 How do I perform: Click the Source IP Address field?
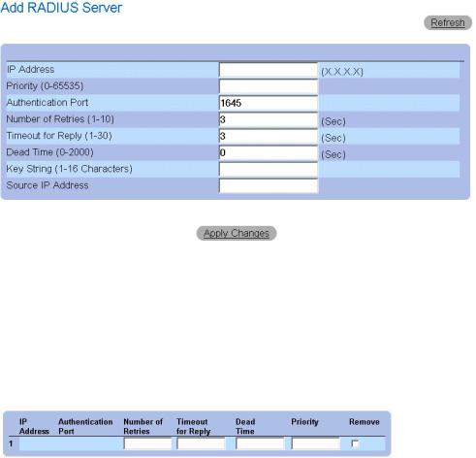pyautogui.click(x=269, y=185)
